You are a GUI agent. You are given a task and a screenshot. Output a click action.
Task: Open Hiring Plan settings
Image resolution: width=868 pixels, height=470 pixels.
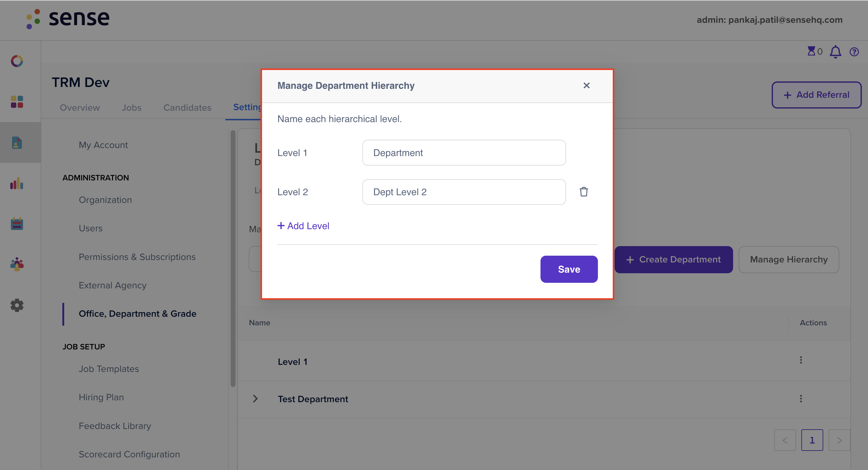(x=102, y=397)
